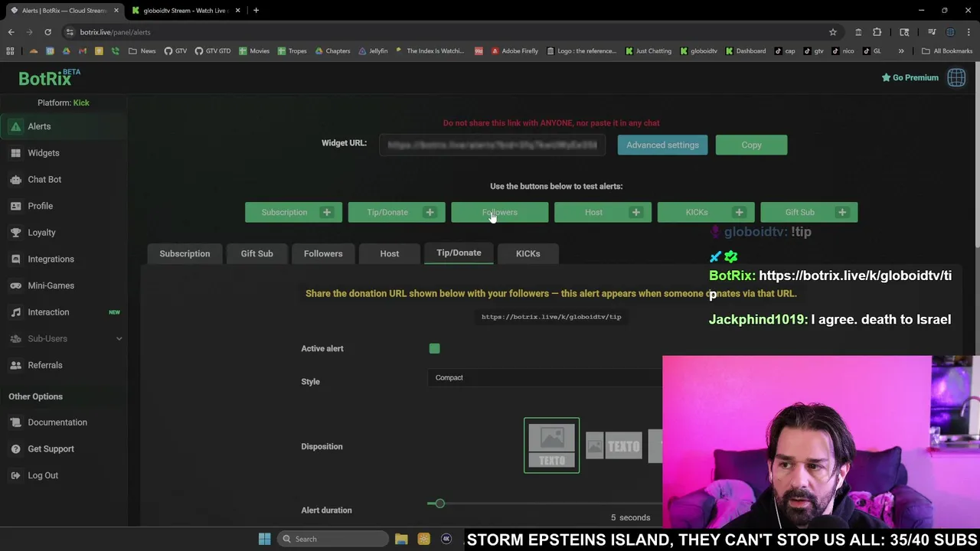
Task: Open the Alerts sidebar item
Action: click(39, 126)
